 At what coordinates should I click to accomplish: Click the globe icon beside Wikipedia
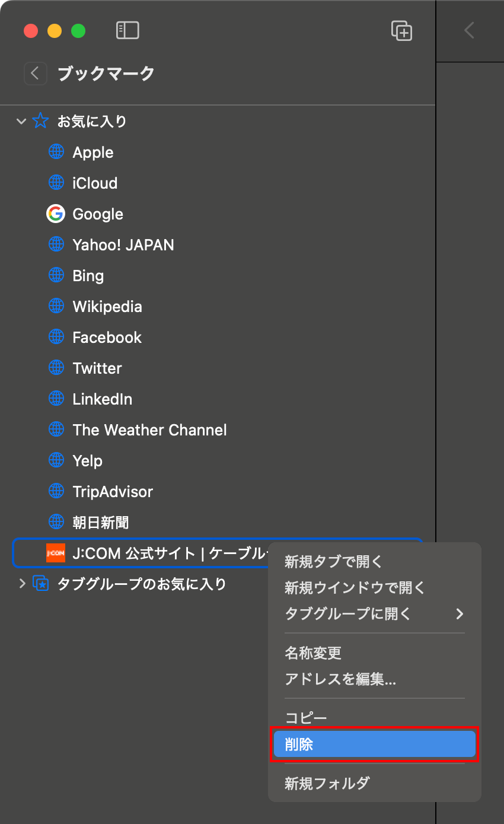click(x=56, y=306)
